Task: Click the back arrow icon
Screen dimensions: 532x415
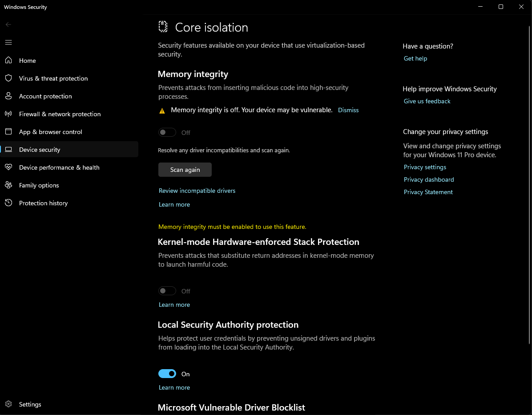Action: tap(8, 24)
